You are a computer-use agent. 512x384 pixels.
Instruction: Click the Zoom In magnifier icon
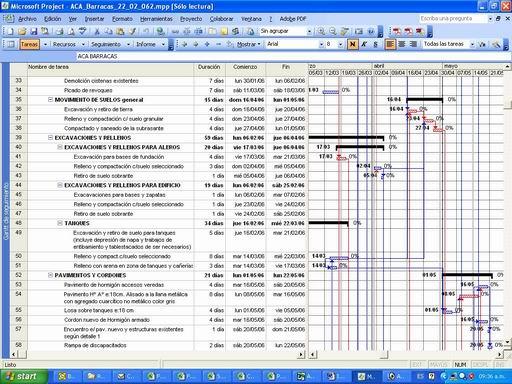[x=321, y=31]
